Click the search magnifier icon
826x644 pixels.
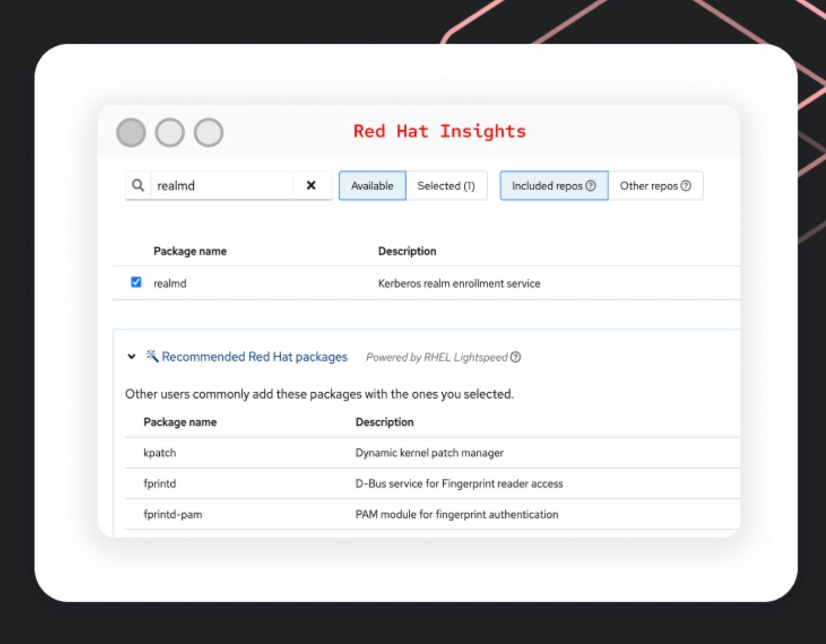(x=139, y=185)
